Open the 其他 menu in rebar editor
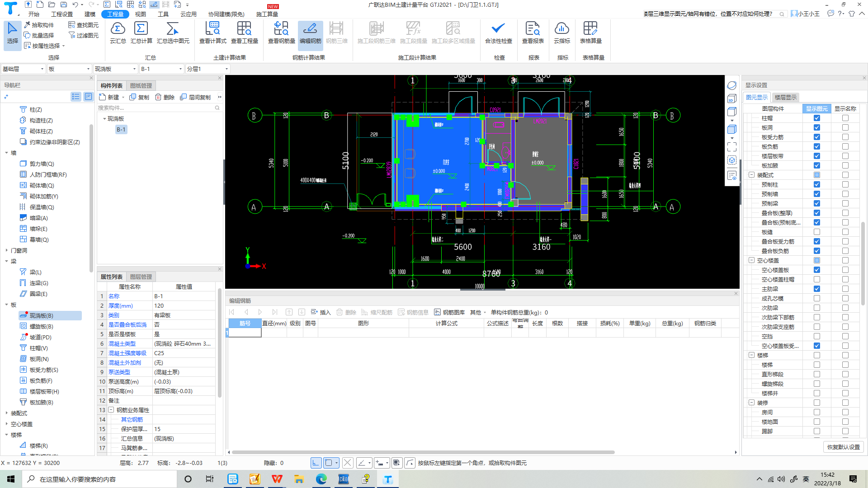This screenshot has width=868, height=488. click(x=477, y=312)
